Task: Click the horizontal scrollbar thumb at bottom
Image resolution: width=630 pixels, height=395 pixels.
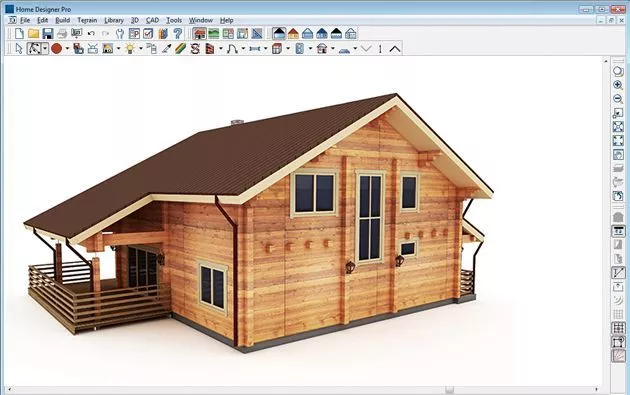Action: pos(450,389)
